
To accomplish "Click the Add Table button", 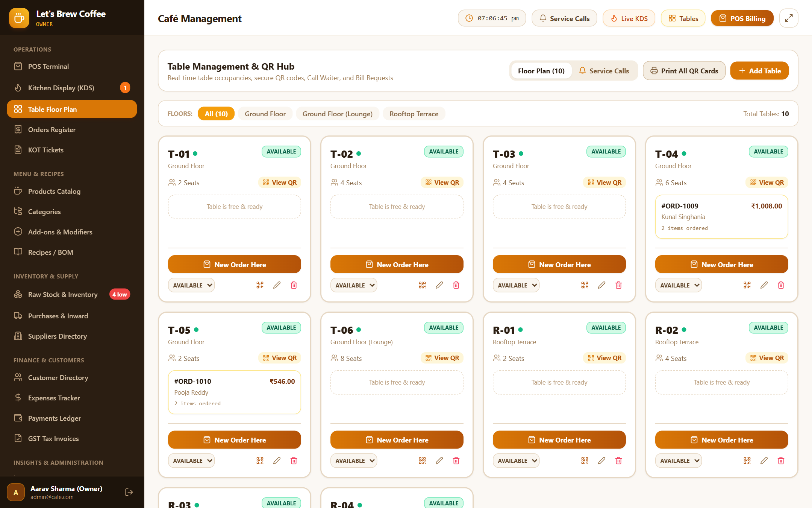I will click(x=759, y=71).
